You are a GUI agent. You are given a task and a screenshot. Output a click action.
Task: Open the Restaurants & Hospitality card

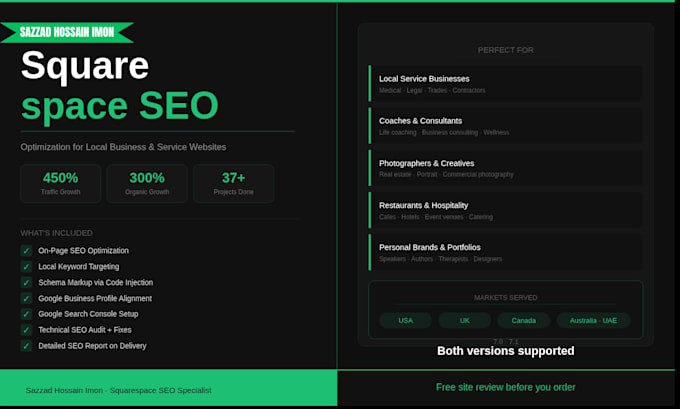click(506, 210)
